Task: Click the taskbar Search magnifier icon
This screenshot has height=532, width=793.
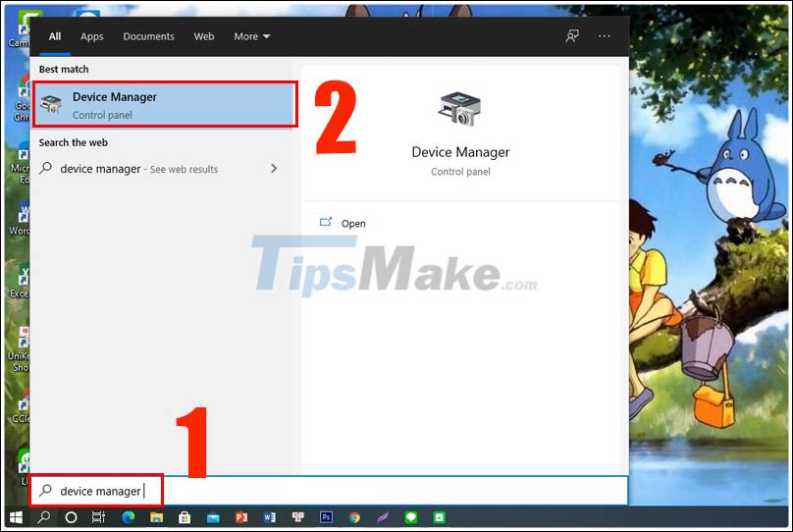Action: coord(44,517)
